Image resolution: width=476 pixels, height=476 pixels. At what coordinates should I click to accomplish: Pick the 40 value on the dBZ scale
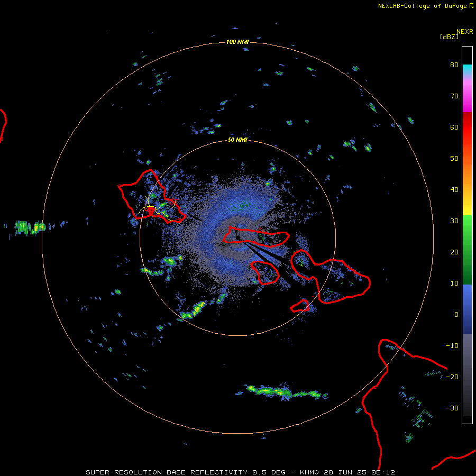[x=454, y=190]
